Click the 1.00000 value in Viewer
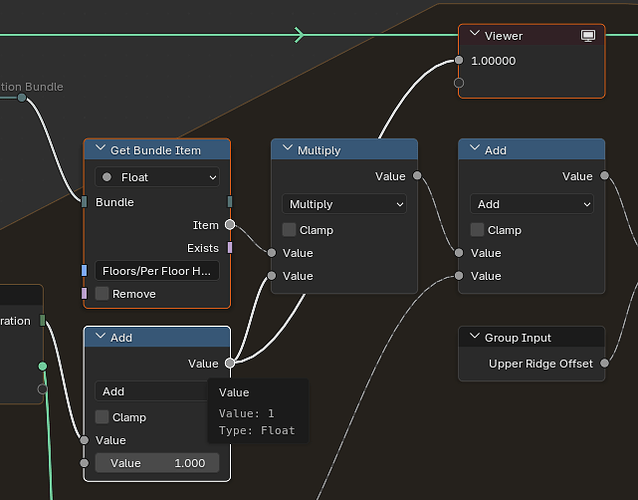Image resolution: width=638 pixels, height=500 pixels. point(493,61)
